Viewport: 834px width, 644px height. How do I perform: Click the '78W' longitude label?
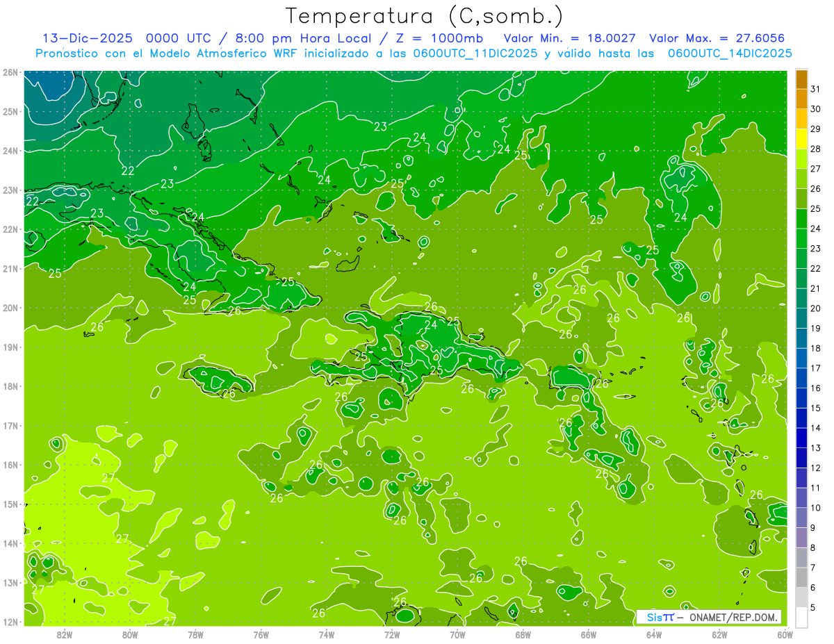pyautogui.click(x=195, y=634)
